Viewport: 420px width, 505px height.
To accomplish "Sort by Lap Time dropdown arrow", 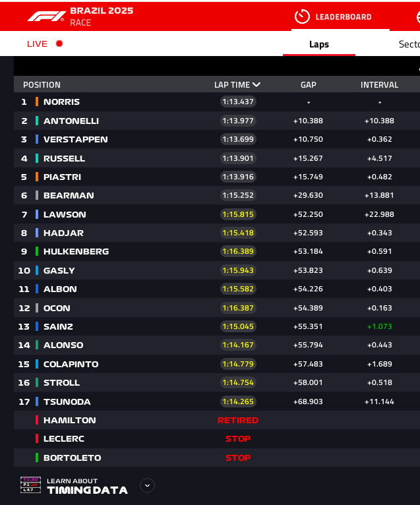I will [256, 84].
